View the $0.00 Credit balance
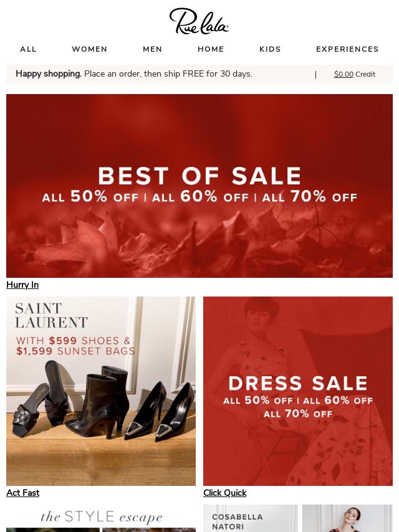This screenshot has height=532, width=399. click(355, 74)
